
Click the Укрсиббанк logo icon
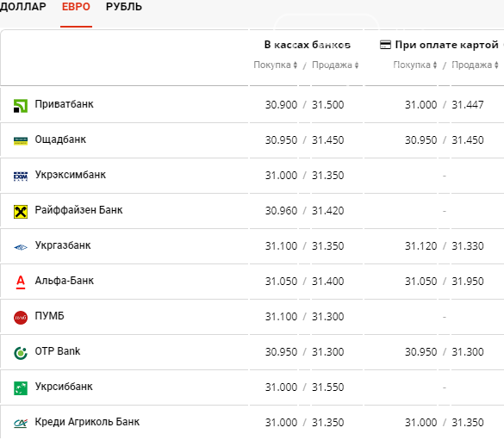click(x=21, y=388)
